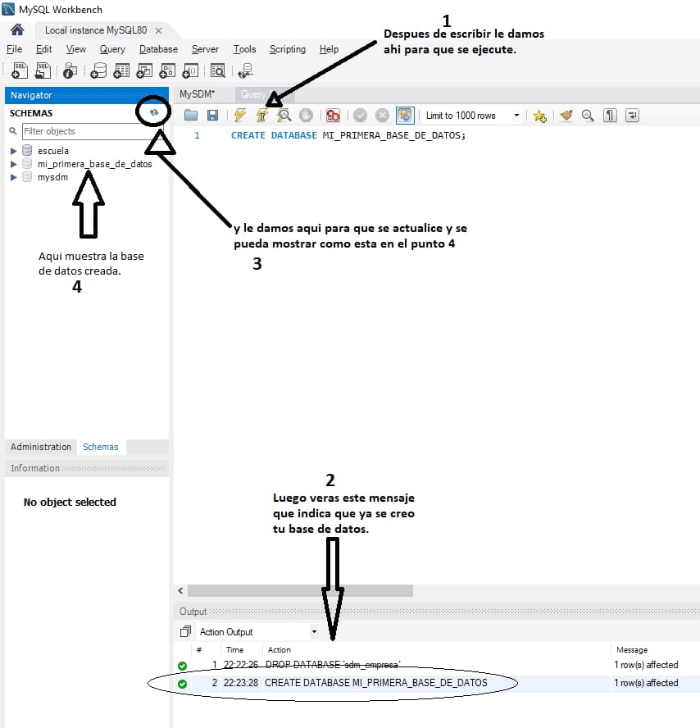Expand the mi_primera_base_de_datos schema
The height and width of the screenshot is (728, 700).
[x=13, y=164]
